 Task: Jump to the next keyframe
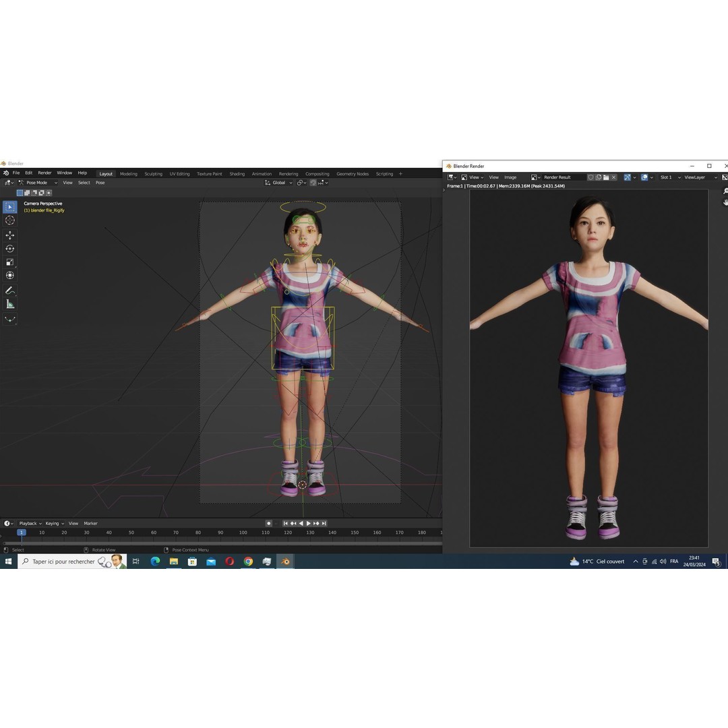[316, 523]
